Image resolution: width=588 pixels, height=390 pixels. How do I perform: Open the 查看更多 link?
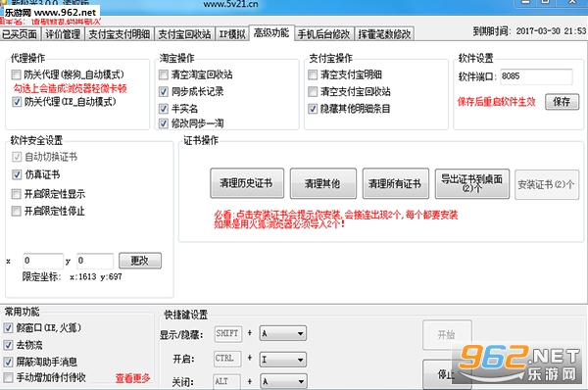pos(132,378)
